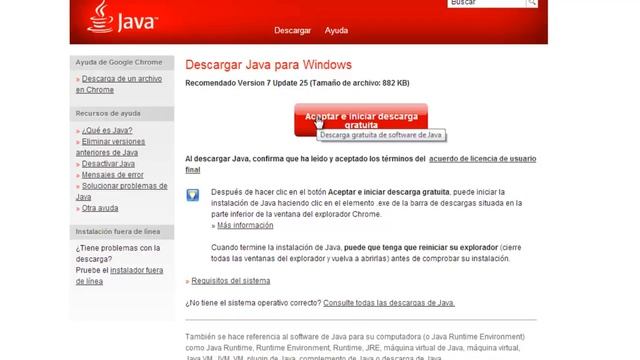Screen dimensions: 640x360
Task: Open Consulte todas las descargas de Java link
Action: click(389, 303)
